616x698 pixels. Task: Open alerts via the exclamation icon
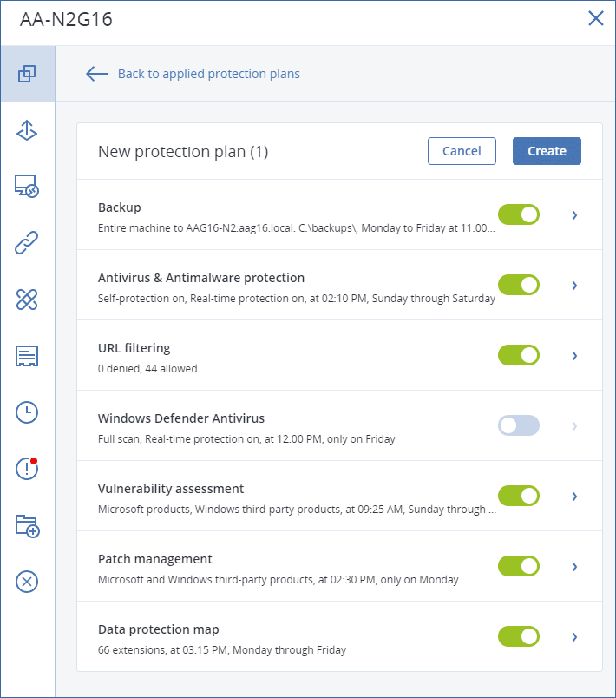[x=27, y=469]
